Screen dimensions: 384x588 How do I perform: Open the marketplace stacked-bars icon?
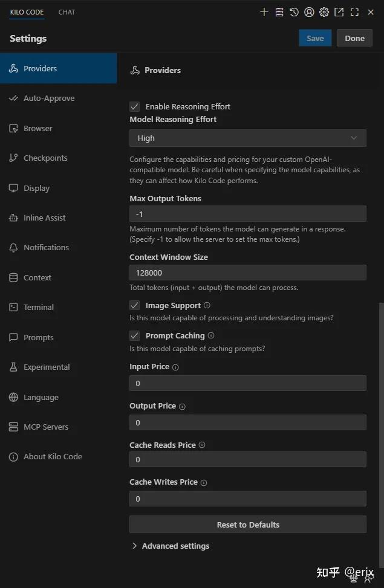279,12
